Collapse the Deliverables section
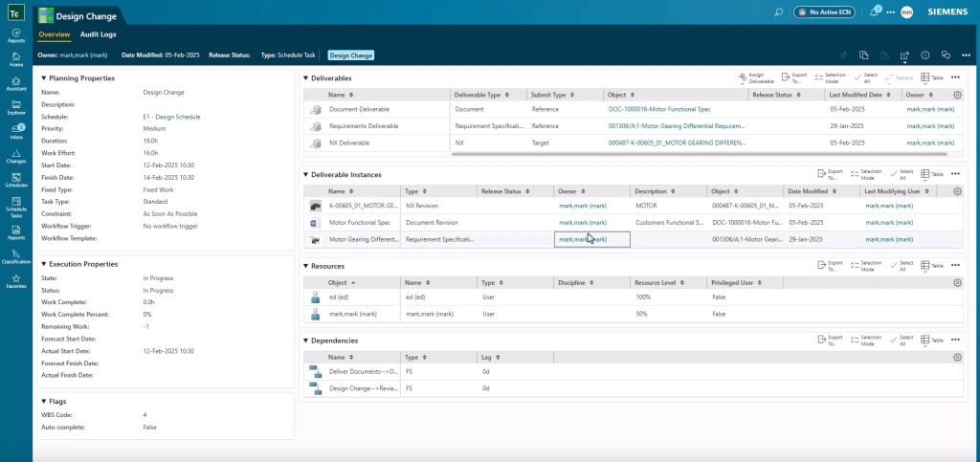 (x=305, y=78)
